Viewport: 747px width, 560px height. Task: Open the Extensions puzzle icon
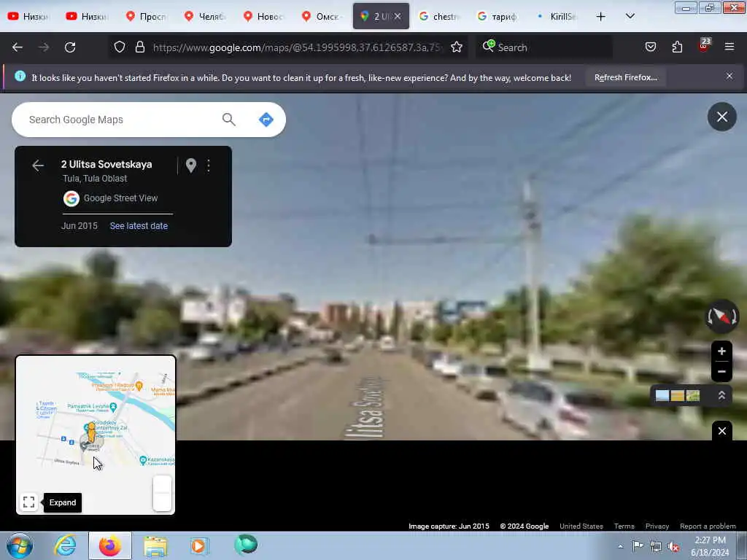pos(677,47)
